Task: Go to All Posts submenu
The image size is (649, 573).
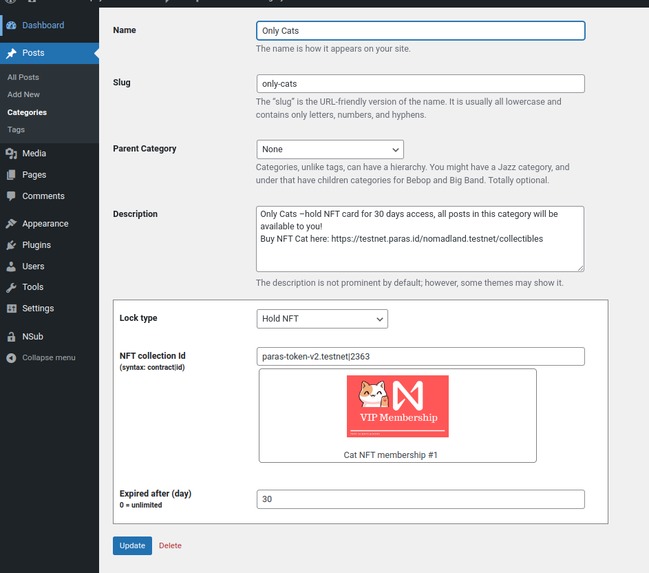Action: [23, 77]
